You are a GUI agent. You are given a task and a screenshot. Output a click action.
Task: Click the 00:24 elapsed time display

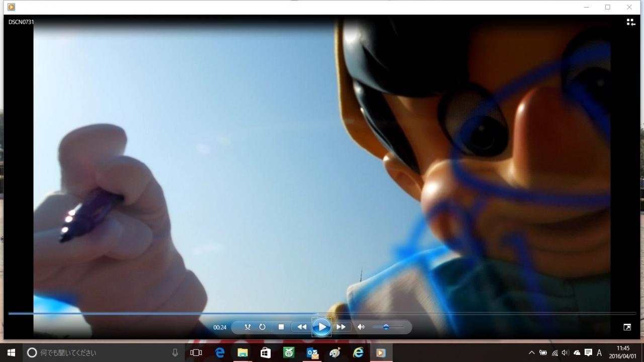[x=220, y=327]
